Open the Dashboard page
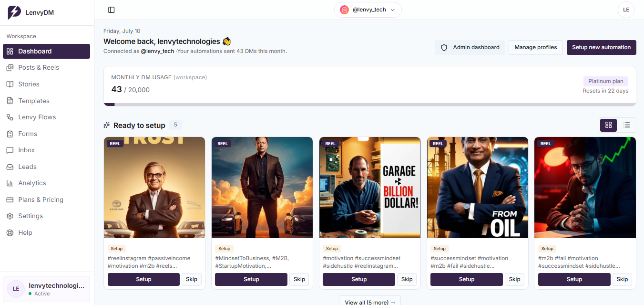The width and height of the screenshot is (644, 305). 46,51
